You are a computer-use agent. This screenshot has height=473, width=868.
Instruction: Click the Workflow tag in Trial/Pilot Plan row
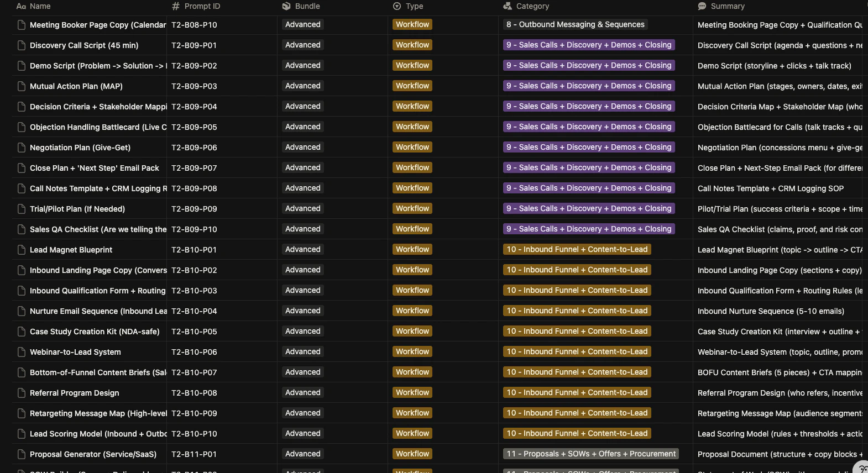[412, 208]
